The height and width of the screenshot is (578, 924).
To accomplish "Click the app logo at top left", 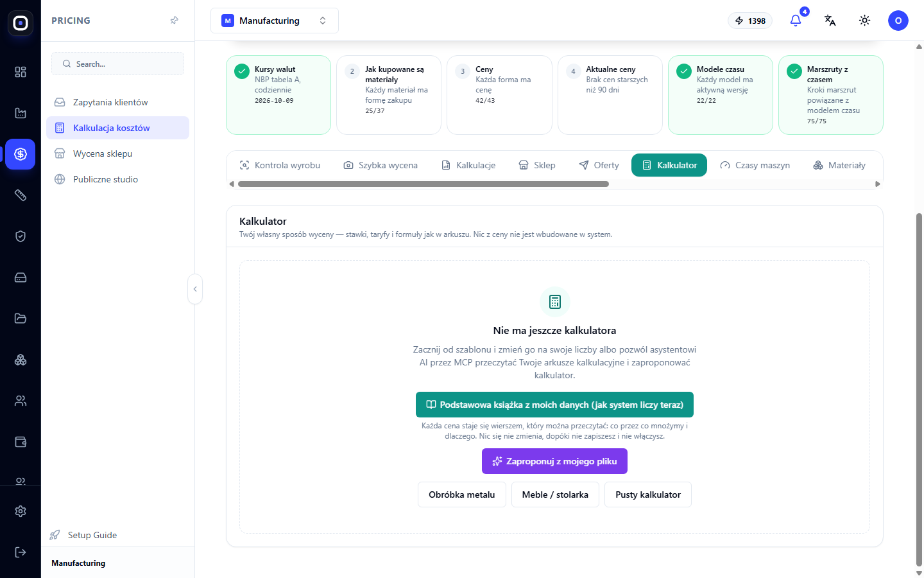I will [21, 23].
